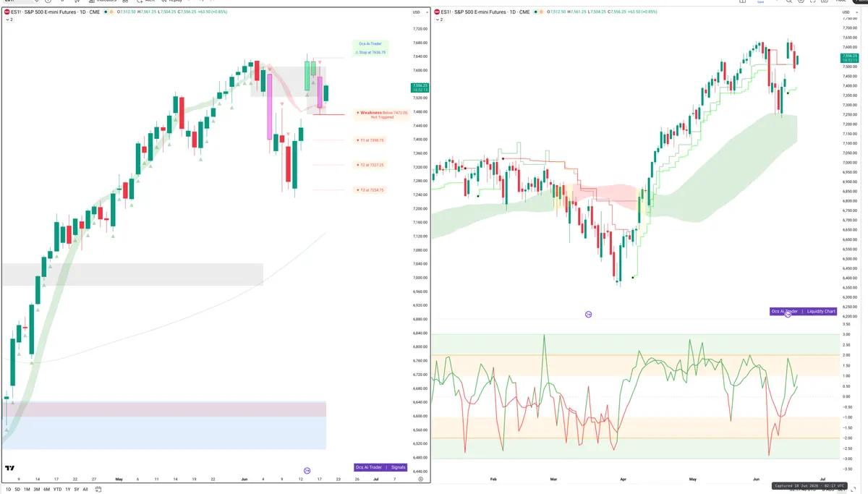
Task: Select the 5Y date range
Action: point(76,490)
